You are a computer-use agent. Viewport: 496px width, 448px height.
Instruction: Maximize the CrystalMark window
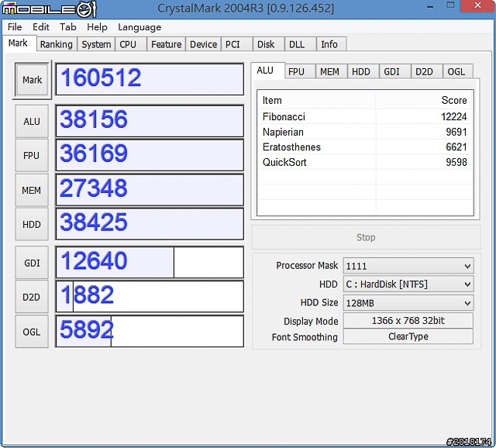[450, 5]
